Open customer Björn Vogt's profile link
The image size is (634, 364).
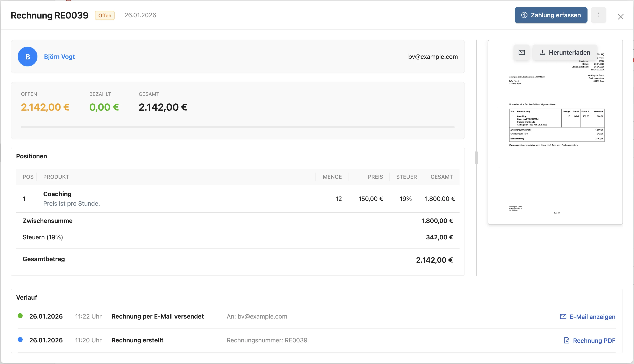59,57
